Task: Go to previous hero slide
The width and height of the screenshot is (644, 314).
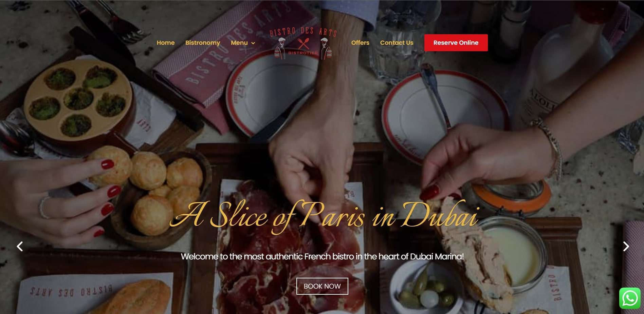Action: pos(20,246)
